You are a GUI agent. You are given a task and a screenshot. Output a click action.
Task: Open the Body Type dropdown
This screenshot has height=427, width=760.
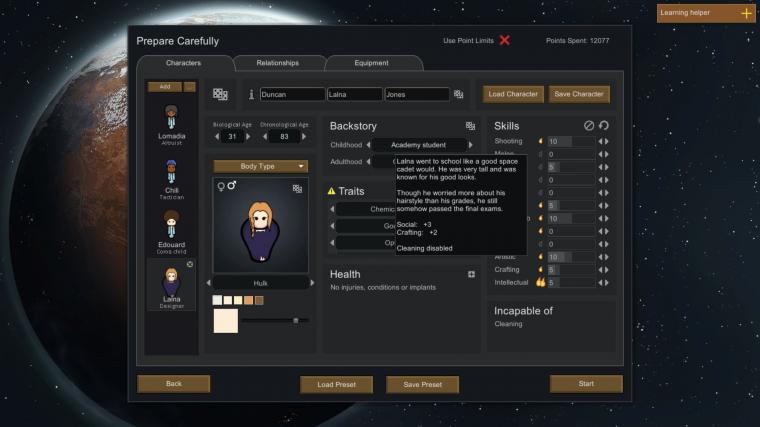pos(261,166)
